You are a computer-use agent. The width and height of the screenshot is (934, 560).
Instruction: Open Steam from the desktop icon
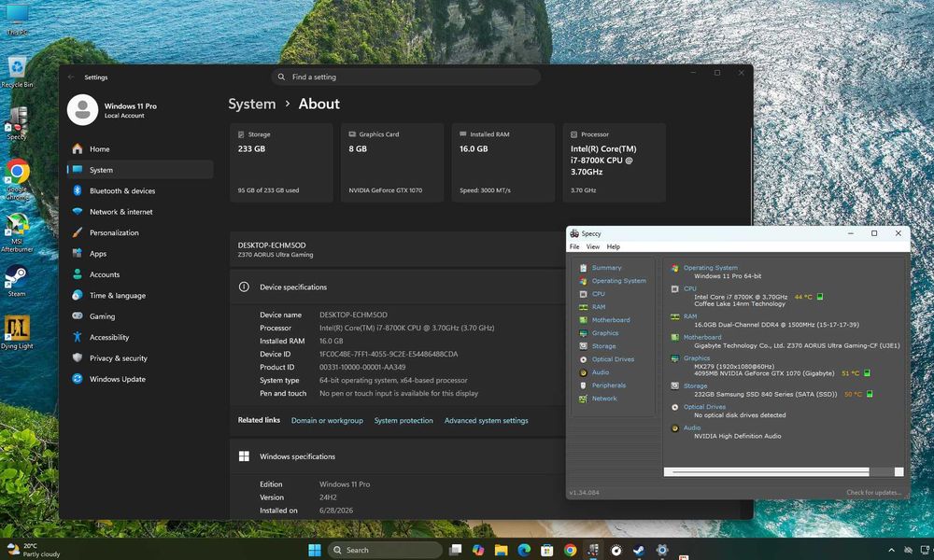point(17,280)
